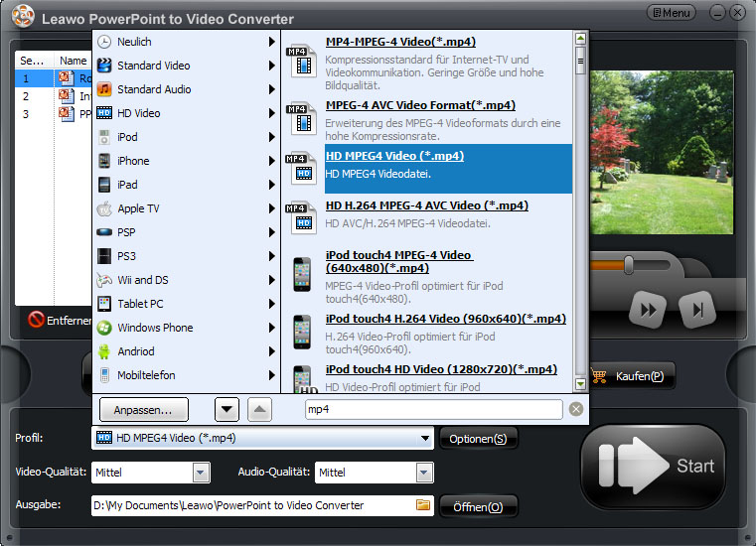Clear the mp4 search field with X icon
Image resolution: width=756 pixels, height=546 pixels.
[575, 410]
